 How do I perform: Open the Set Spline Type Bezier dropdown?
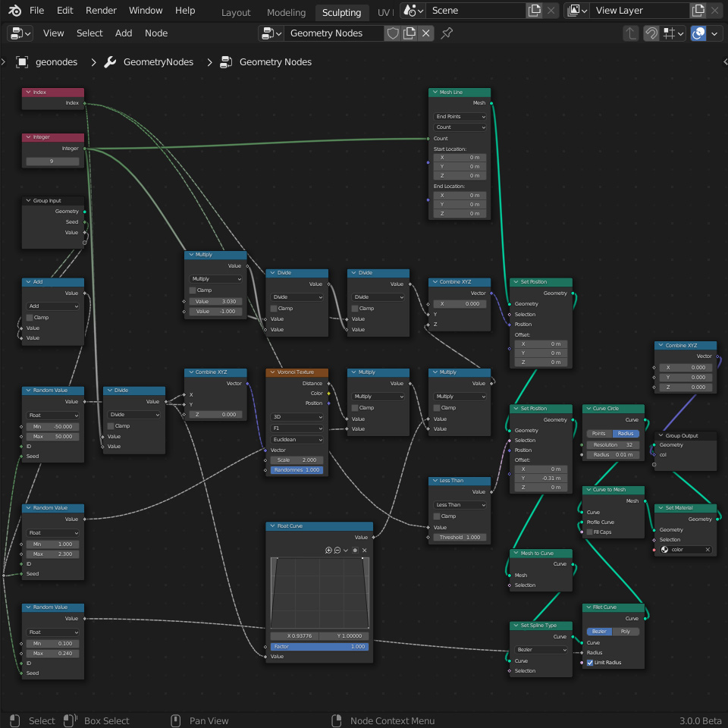pos(541,650)
